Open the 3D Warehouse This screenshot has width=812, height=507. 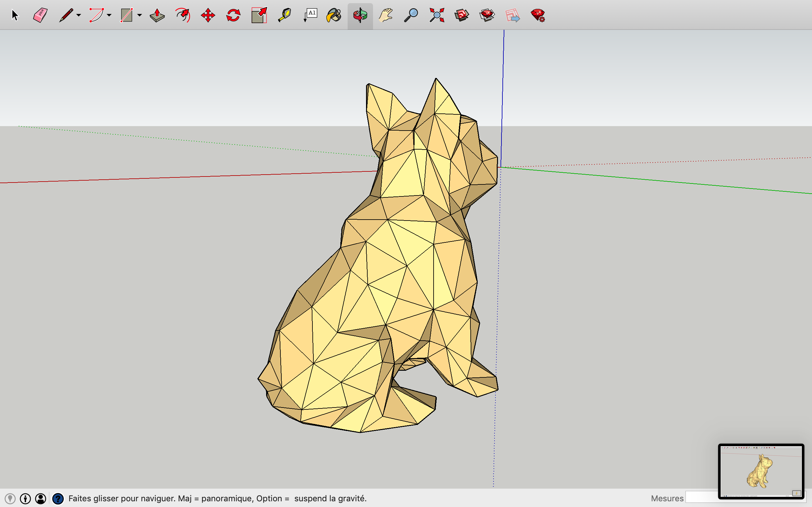click(x=462, y=15)
